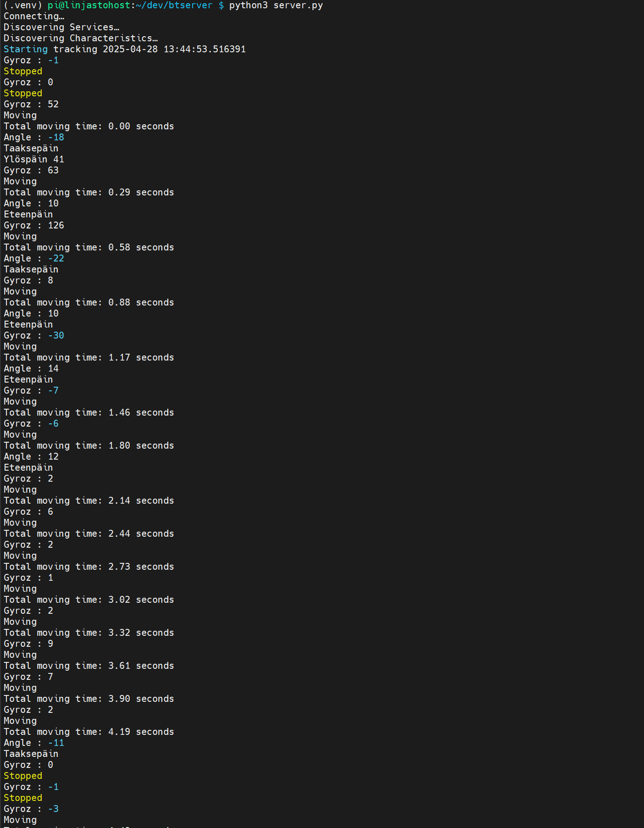Click Total moving time: 0.00 seconds
The image size is (644, 828).
pos(89,127)
